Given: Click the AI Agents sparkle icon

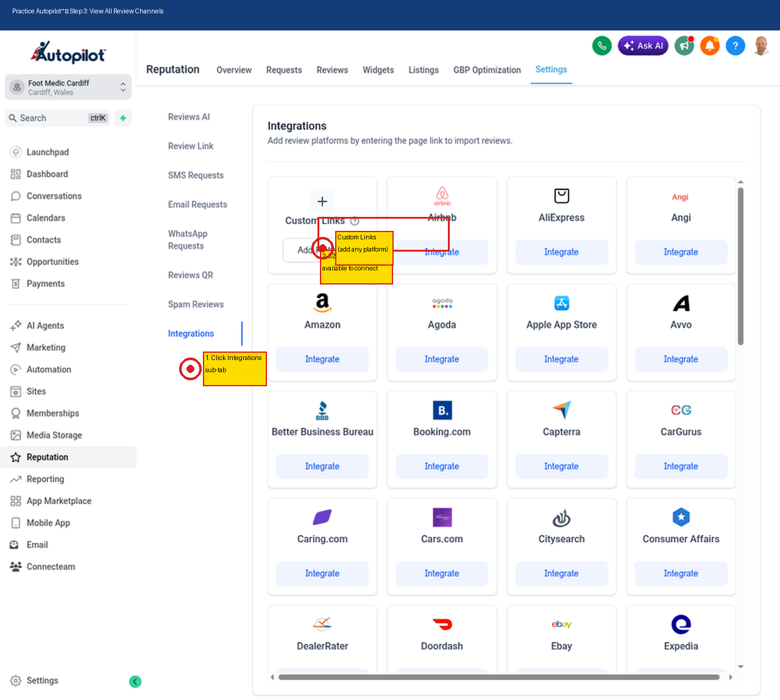Looking at the screenshot, I should [x=16, y=326].
